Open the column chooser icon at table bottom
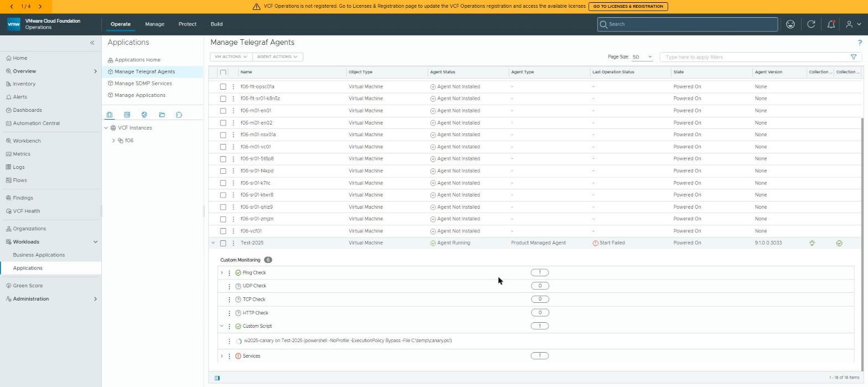 pyautogui.click(x=217, y=378)
